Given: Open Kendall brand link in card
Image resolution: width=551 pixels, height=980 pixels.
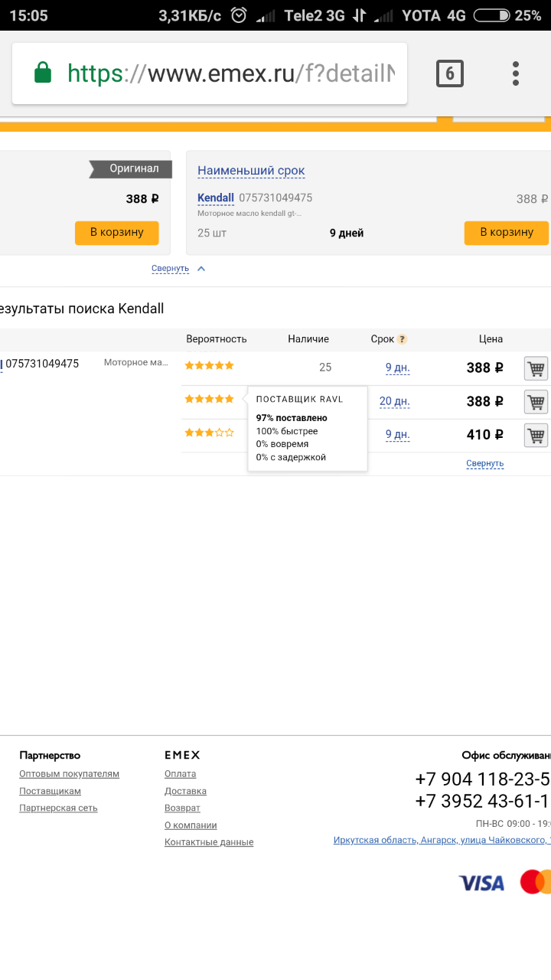Looking at the screenshot, I should pyautogui.click(x=216, y=198).
